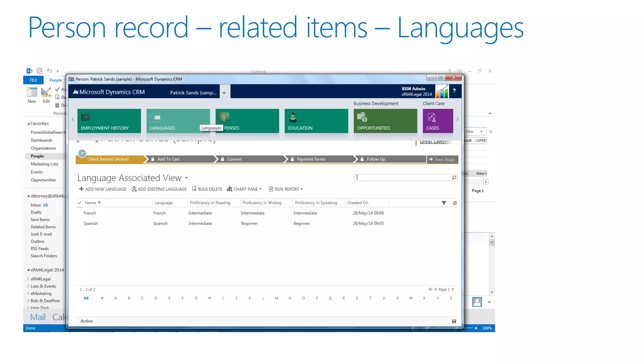Click Outlook New record icon
This screenshot has height=362, width=644.
pos(32,95)
